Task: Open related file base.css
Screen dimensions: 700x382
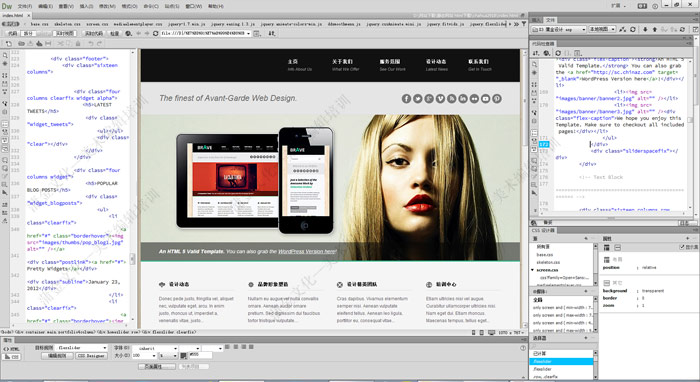Action: coord(39,24)
